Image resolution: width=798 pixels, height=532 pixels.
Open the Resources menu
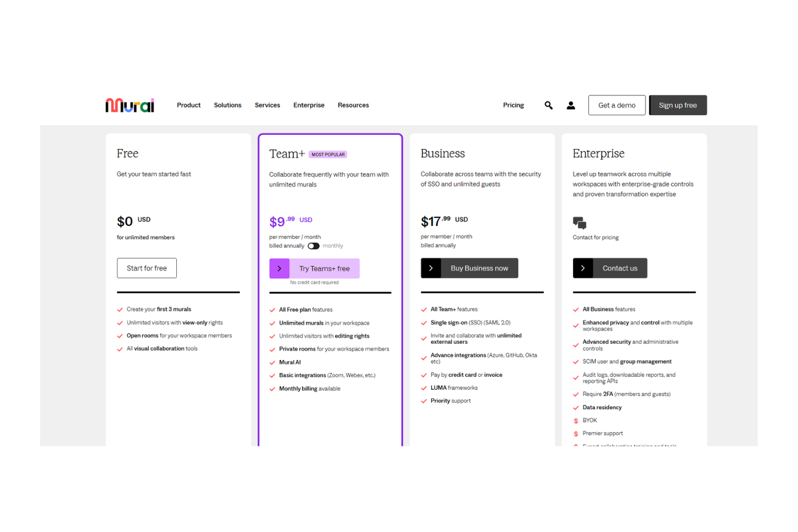click(x=353, y=105)
